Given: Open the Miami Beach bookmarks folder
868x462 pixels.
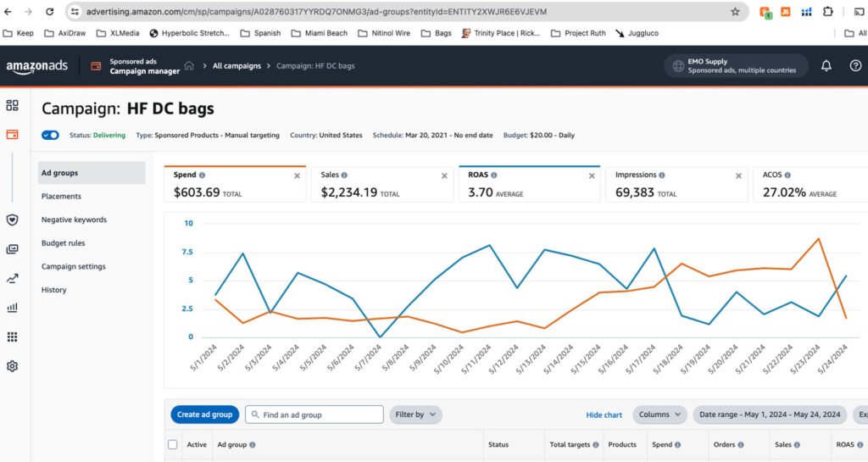Looking at the screenshot, I should tap(320, 33).
